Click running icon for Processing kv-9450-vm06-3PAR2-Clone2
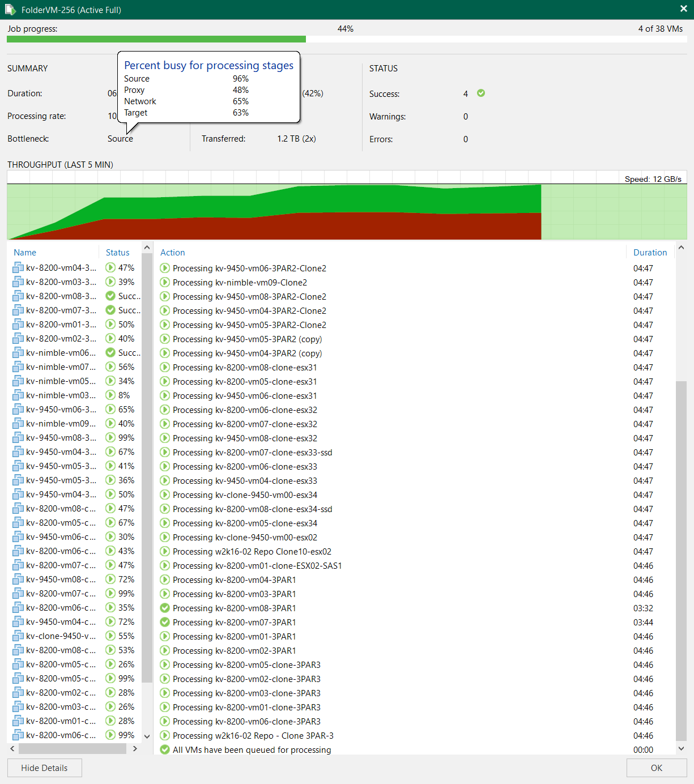Image resolution: width=694 pixels, height=784 pixels. 165,268
